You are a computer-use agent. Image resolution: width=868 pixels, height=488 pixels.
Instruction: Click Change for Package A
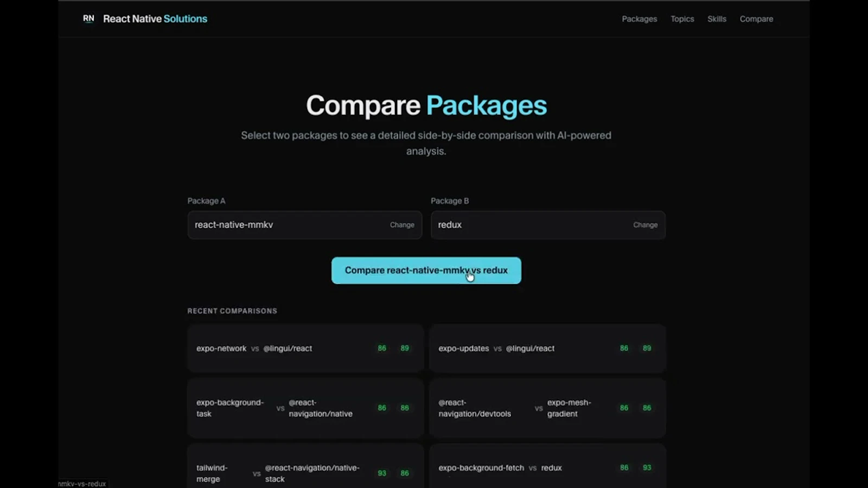click(402, 224)
